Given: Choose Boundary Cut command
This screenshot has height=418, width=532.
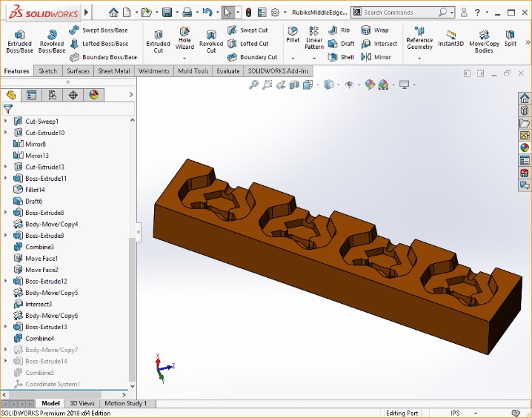Looking at the screenshot, I should coord(253,57).
